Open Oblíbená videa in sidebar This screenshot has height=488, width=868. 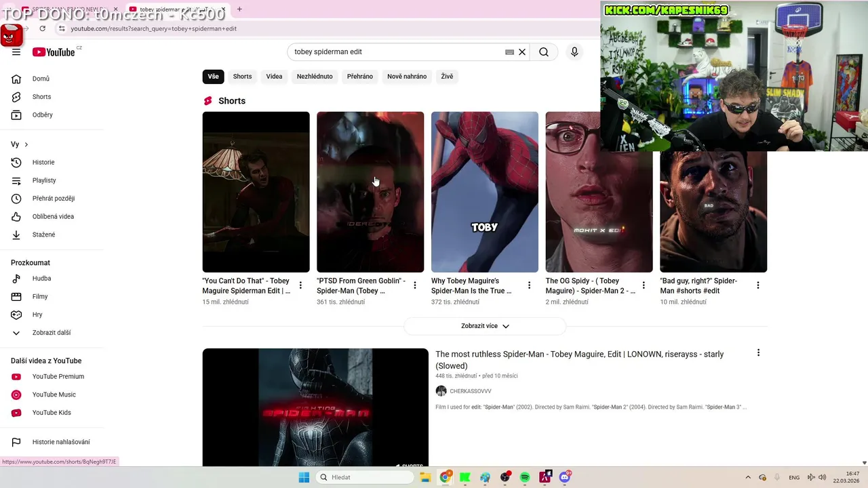point(52,217)
